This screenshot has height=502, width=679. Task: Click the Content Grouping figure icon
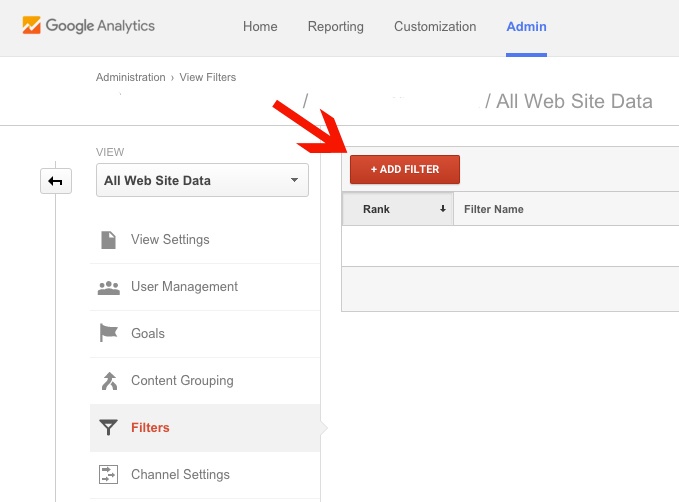click(x=108, y=381)
